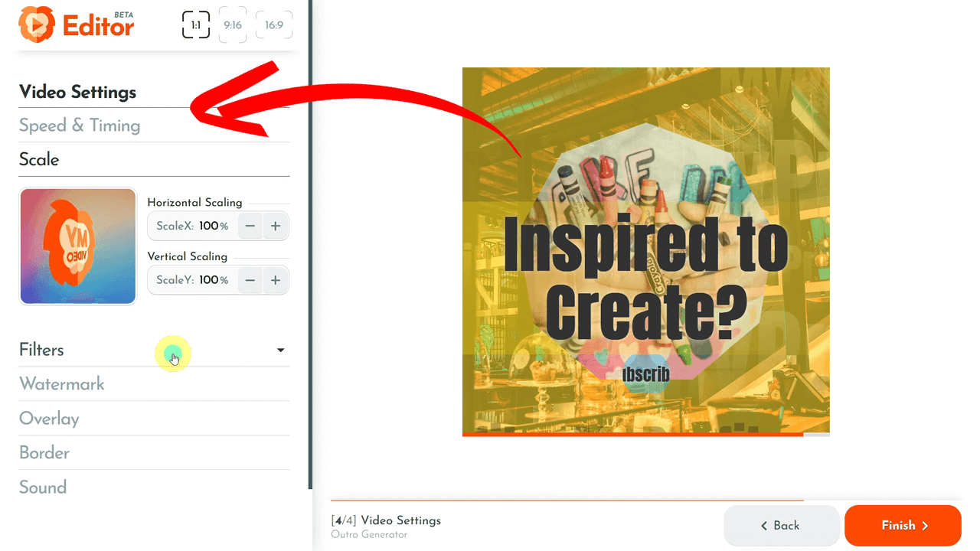Click the Horizontal Scaling label
This screenshot has height=551, width=980.
[194, 203]
